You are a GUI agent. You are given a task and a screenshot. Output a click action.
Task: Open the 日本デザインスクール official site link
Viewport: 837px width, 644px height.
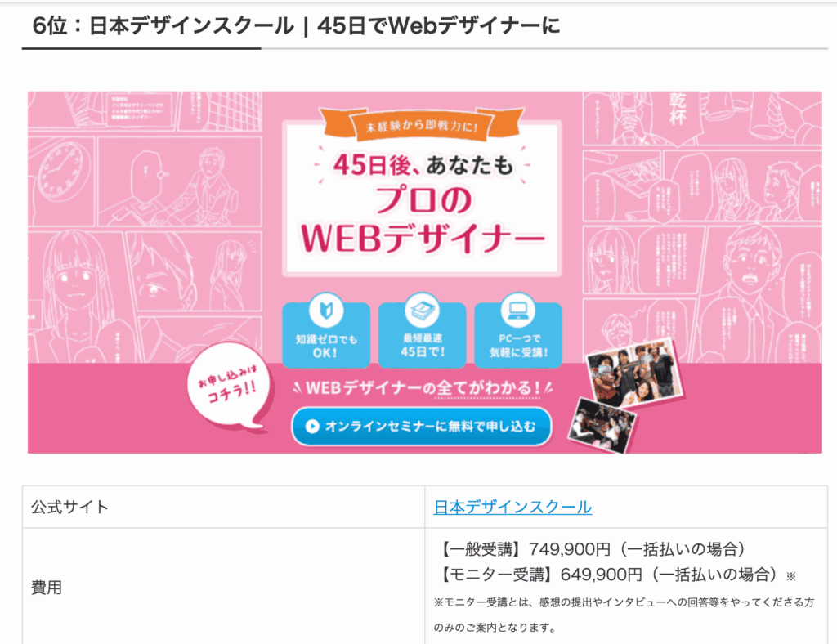[512, 507]
